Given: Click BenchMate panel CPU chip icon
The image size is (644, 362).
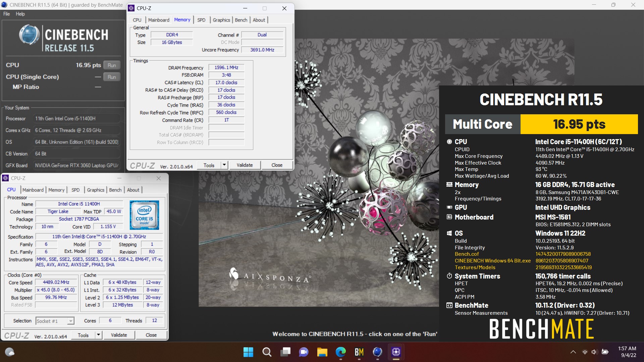Looking at the screenshot, I should (x=449, y=142).
